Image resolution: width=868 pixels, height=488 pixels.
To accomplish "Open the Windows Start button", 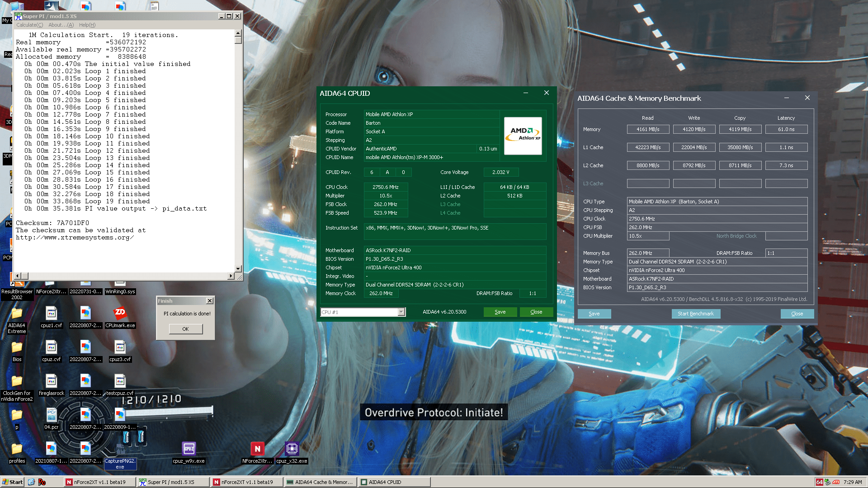I will click(13, 482).
